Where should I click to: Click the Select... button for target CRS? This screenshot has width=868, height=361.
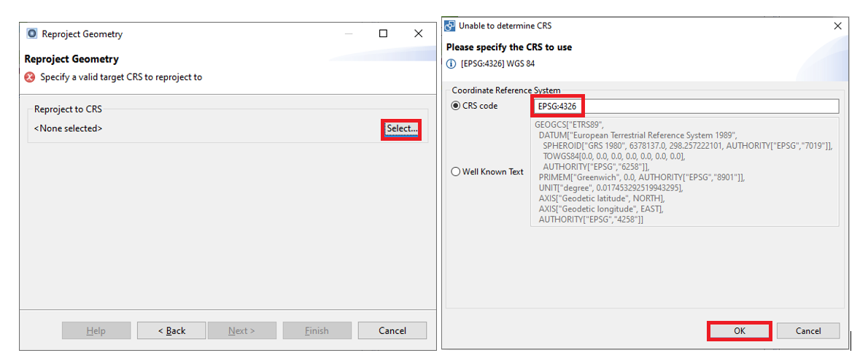[x=401, y=129]
